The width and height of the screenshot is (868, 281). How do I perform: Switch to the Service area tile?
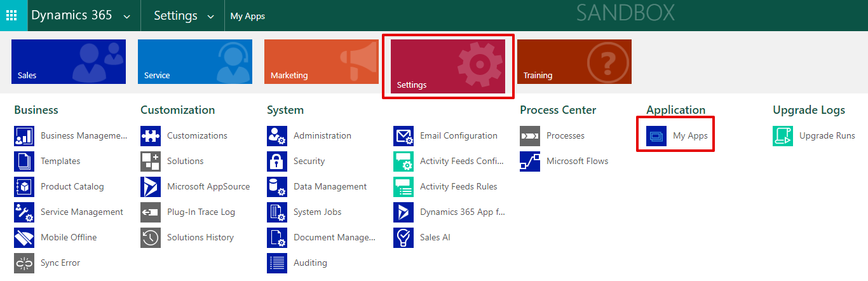pos(195,62)
